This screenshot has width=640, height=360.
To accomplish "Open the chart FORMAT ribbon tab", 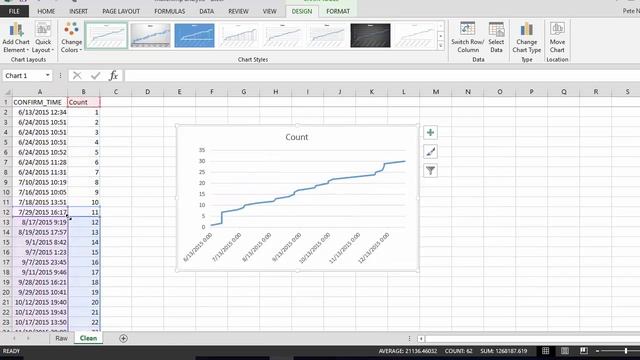I will [x=338, y=11].
